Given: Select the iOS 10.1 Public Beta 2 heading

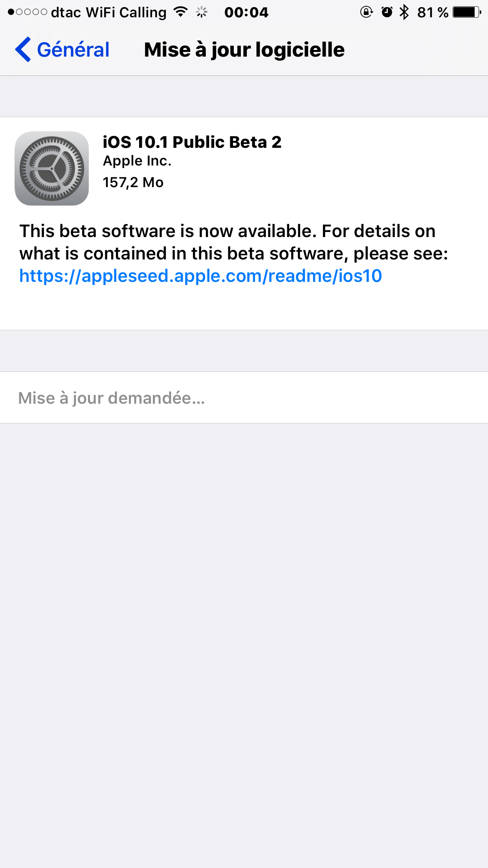Looking at the screenshot, I should (x=192, y=142).
